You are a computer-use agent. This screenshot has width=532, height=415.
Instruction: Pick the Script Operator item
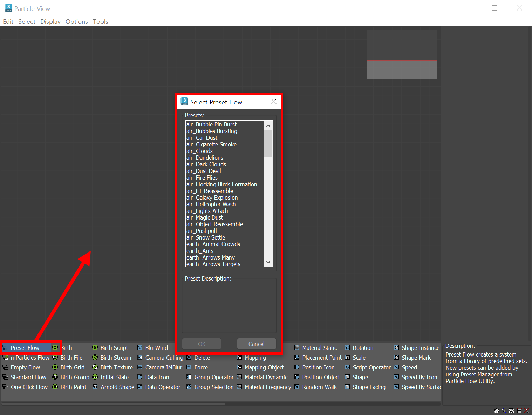tap(368, 367)
